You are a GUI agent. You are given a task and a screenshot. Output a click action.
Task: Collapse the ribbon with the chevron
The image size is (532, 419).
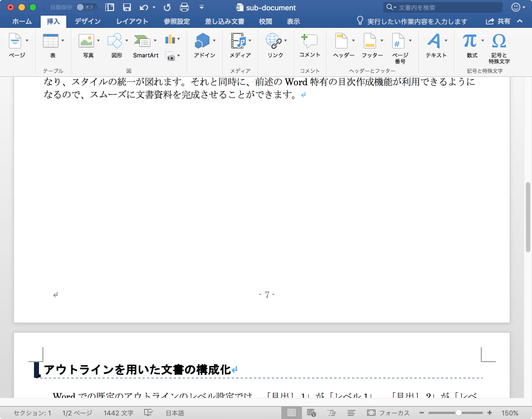(520, 21)
